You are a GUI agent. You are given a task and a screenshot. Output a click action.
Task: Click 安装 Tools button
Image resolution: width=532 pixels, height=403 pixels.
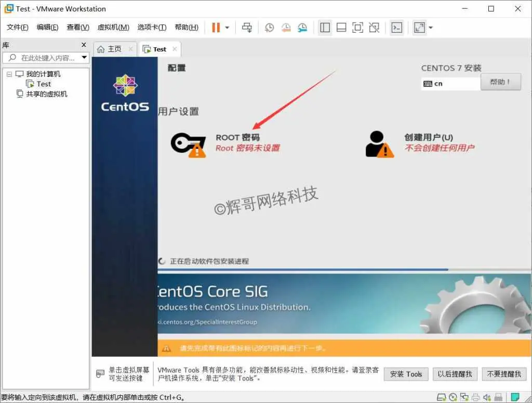point(406,374)
